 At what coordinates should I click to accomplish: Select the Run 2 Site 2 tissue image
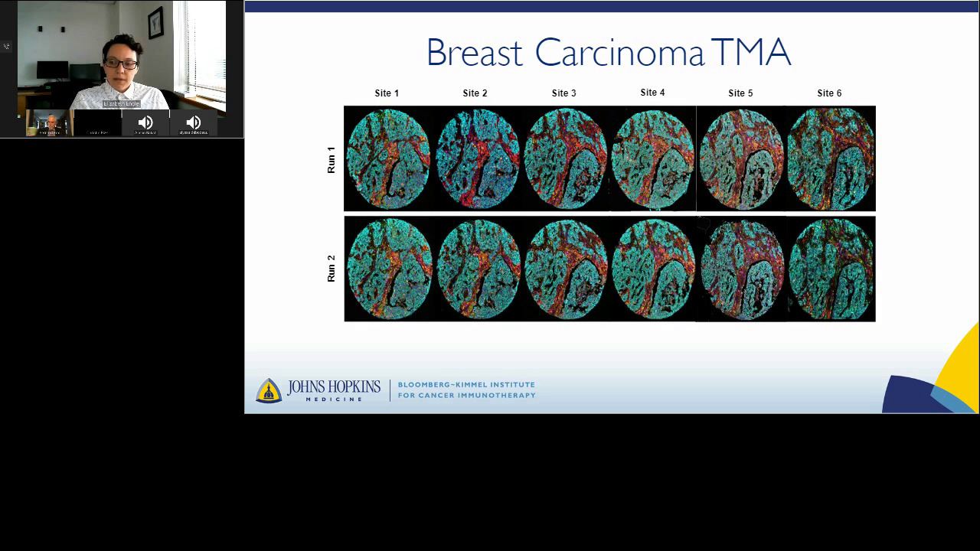coord(477,269)
